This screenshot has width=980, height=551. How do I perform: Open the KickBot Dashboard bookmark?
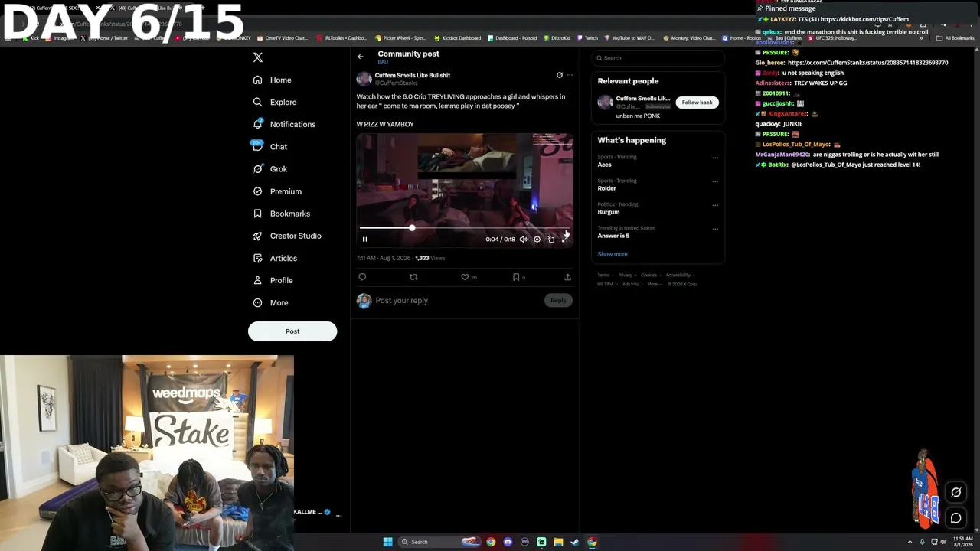coord(458,38)
